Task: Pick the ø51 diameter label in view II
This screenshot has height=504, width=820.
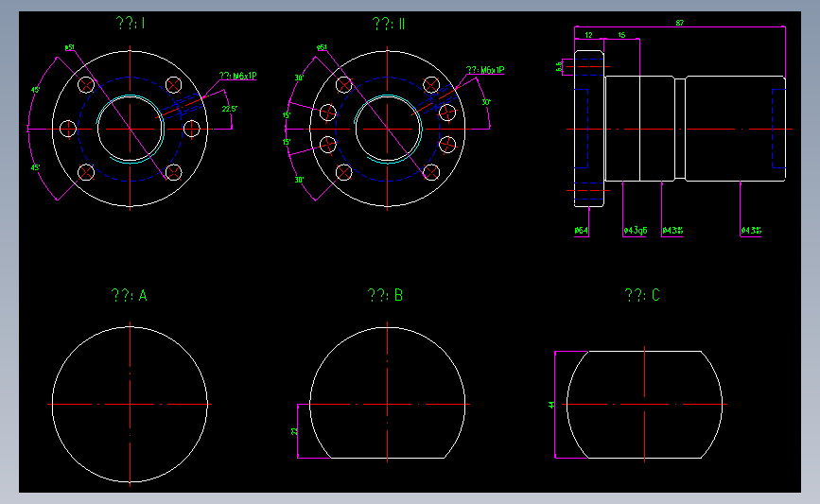Action: 322,47
